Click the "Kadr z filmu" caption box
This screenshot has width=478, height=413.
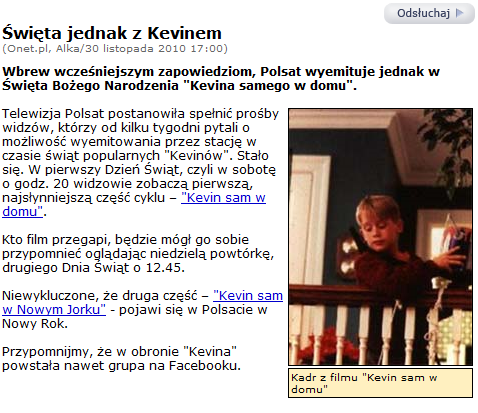380,383
